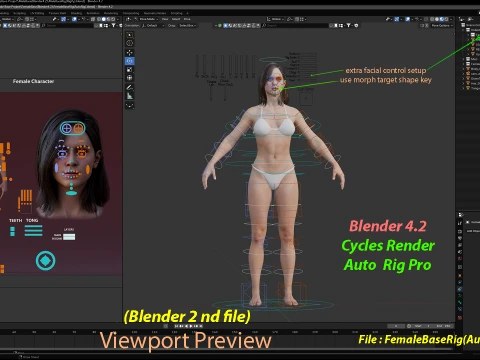This screenshot has width=480, height=360.
Task: Toggle overlays in the left picker viewport header
Action: click(74, 19)
